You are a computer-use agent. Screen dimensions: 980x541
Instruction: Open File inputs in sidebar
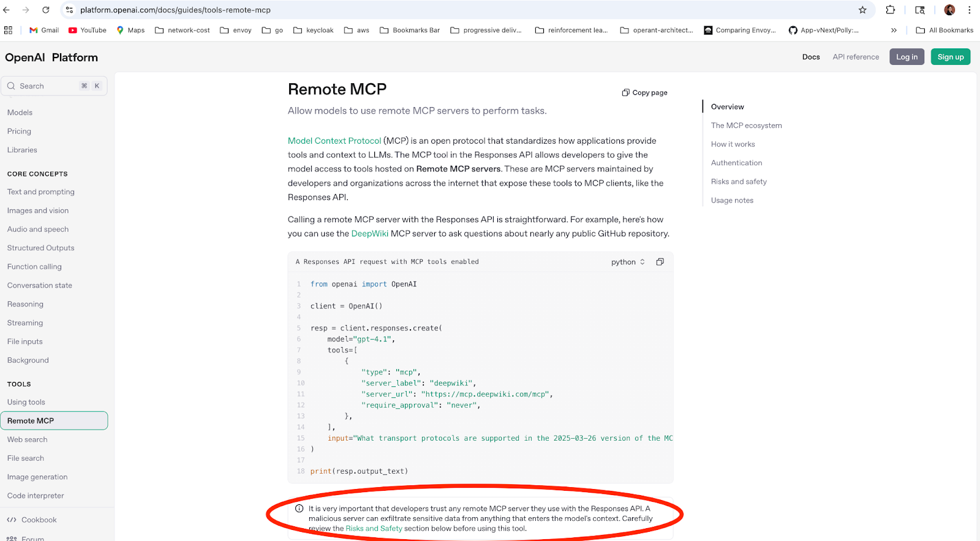pyautogui.click(x=25, y=341)
